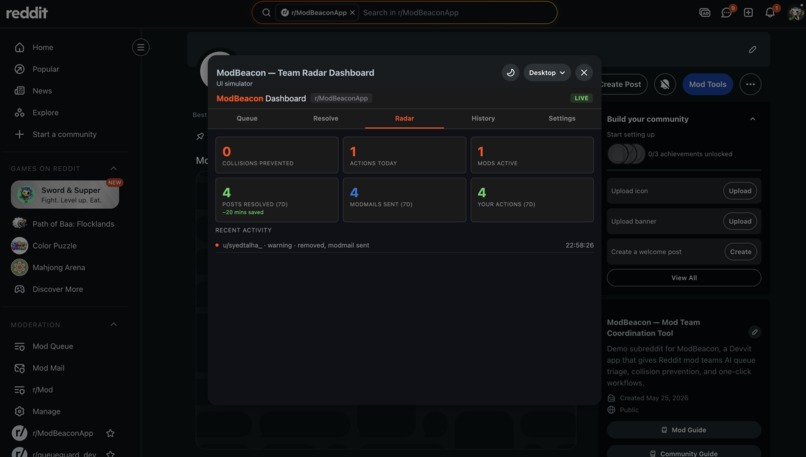The width and height of the screenshot is (806, 457).
Task: Click Create for welcome post
Action: pyautogui.click(x=740, y=252)
